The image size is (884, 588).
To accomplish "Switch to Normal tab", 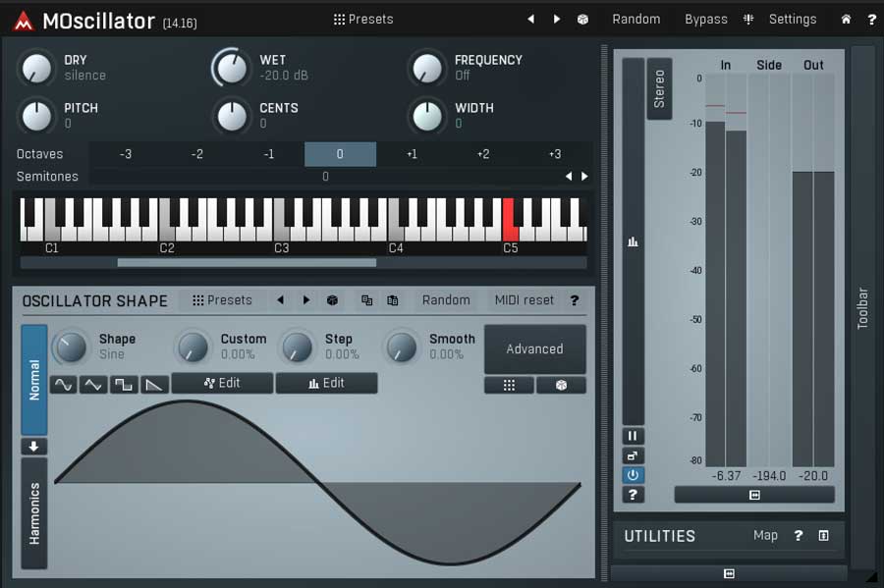I will 34,380.
